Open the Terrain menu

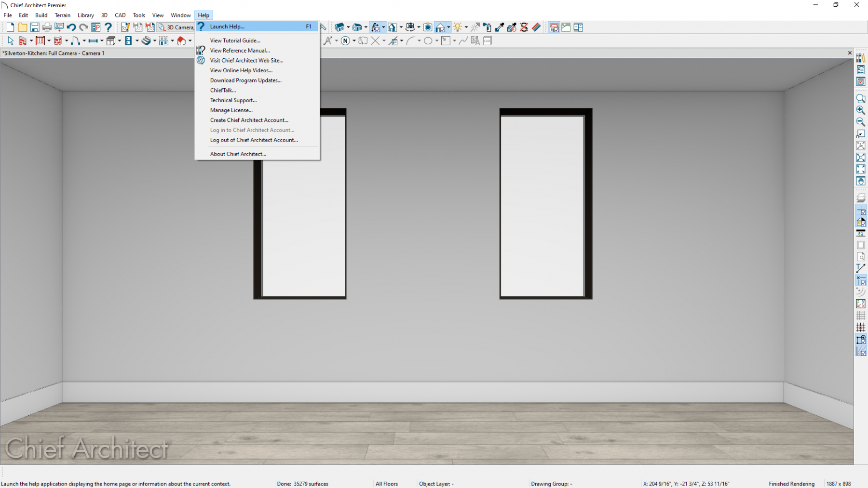tap(62, 15)
